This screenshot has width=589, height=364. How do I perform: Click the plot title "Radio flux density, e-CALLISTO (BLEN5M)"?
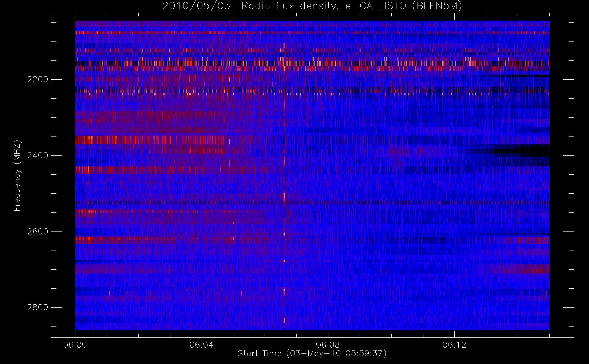pos(352,6)
